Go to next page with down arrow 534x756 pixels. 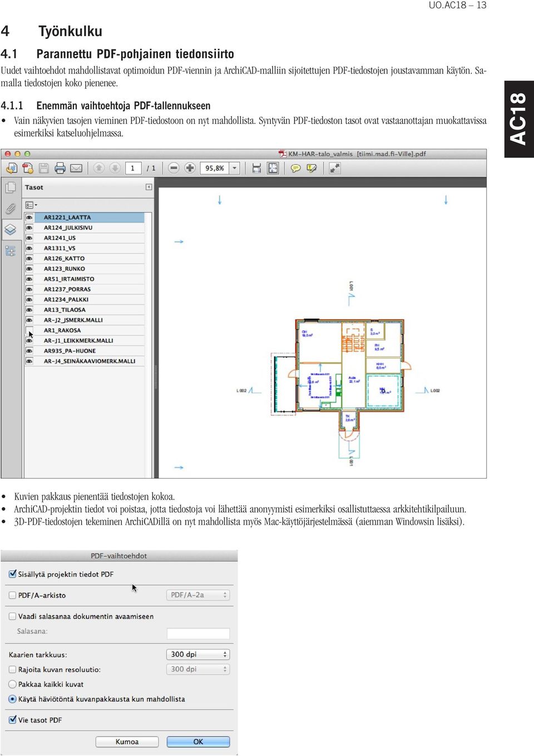(x=115, y=168)
